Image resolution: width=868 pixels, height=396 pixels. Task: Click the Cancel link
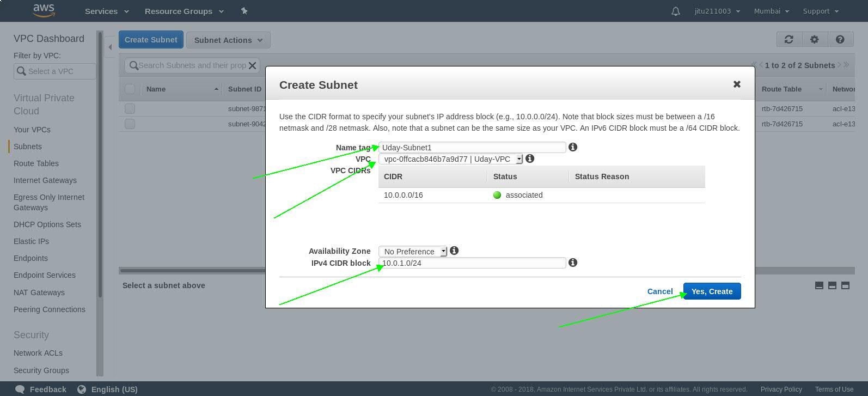pos(660,291)
